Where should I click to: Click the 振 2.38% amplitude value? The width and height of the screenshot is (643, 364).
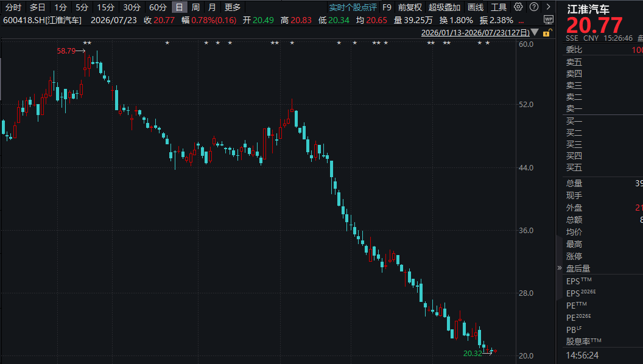[x=496, y=20]
